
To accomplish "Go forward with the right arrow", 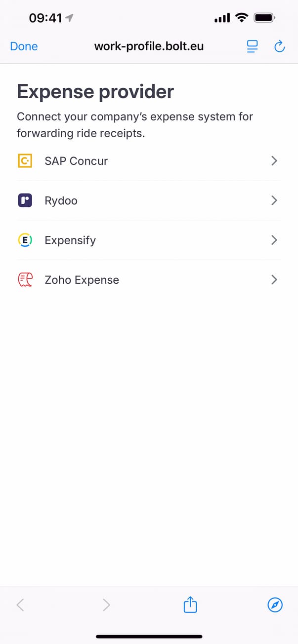I will point(106,605).
